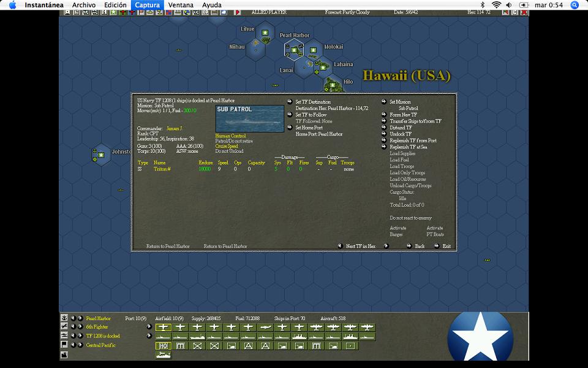Screen dimensions: 588x368
Task: Click the red X icon at toolbar right end
Action: click(524, 12)
